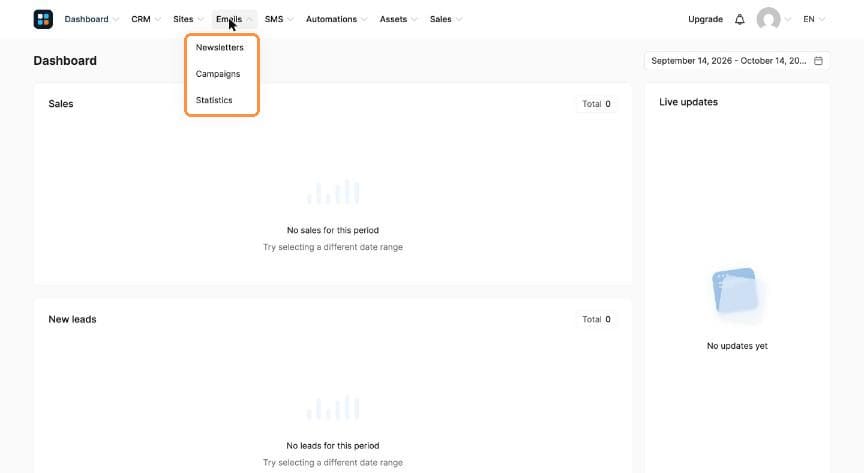This screenshot has height=473, width=864.
Task: Select Statistics from Emails dropdown
Action: [214, 100]
